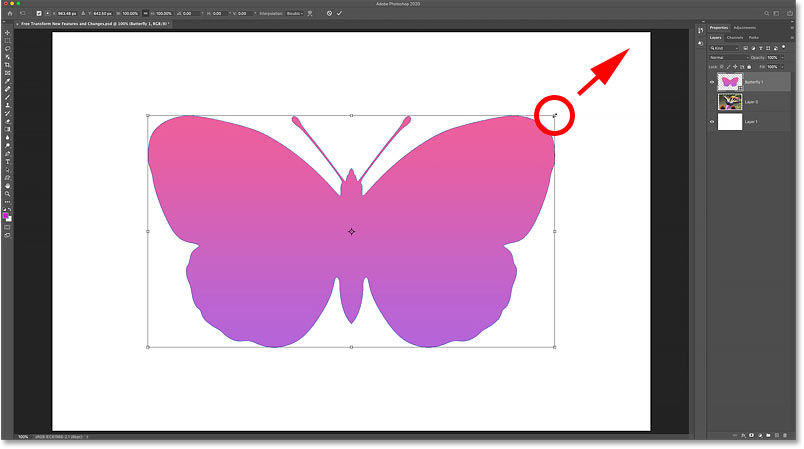The image size is (804, 449).
Task: Switch to the Layers tab
Action: pyautogui.click(x=715, y=37)
